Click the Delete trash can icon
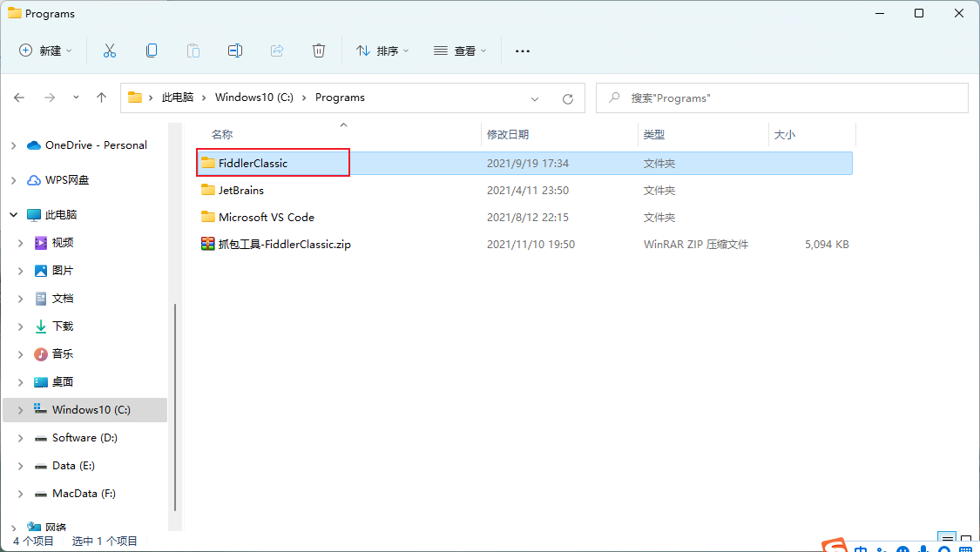 tap(319, 50)
